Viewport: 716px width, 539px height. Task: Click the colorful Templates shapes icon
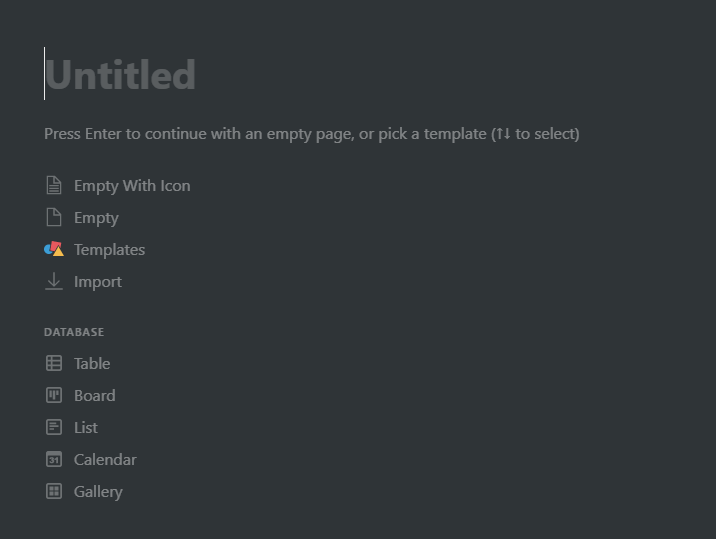click(54, 250)
